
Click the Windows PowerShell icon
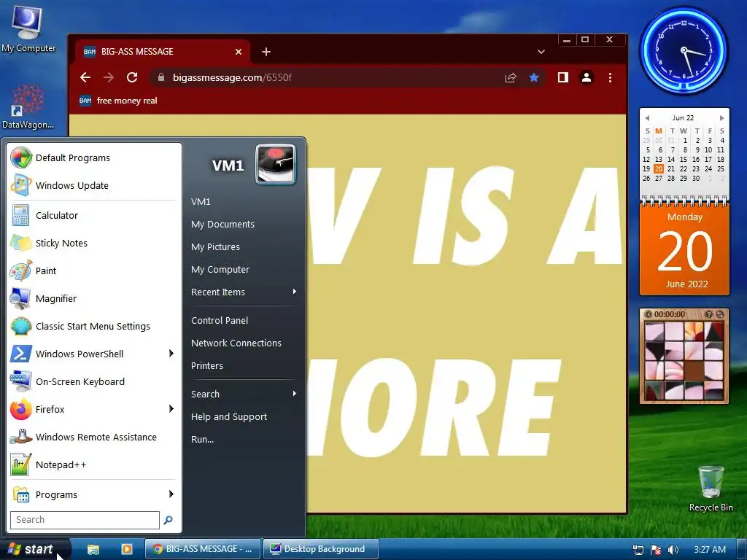coord(21,354)
